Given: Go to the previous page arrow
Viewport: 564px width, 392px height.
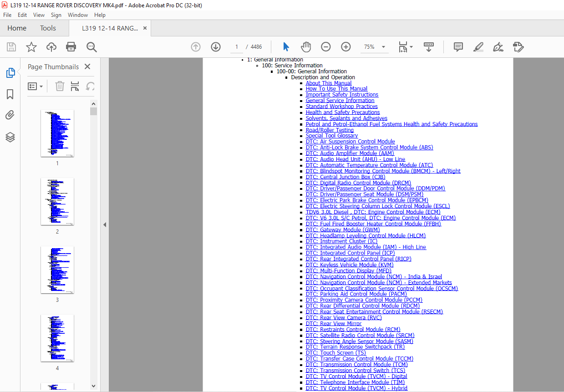Looking at the screenshot, I should click(x=196, y=47).
